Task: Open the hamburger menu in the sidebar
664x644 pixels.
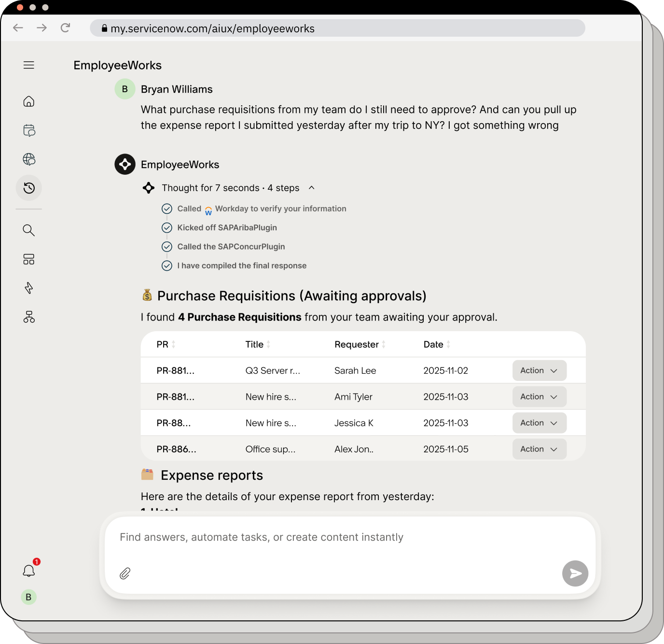Action: point(29,65)
